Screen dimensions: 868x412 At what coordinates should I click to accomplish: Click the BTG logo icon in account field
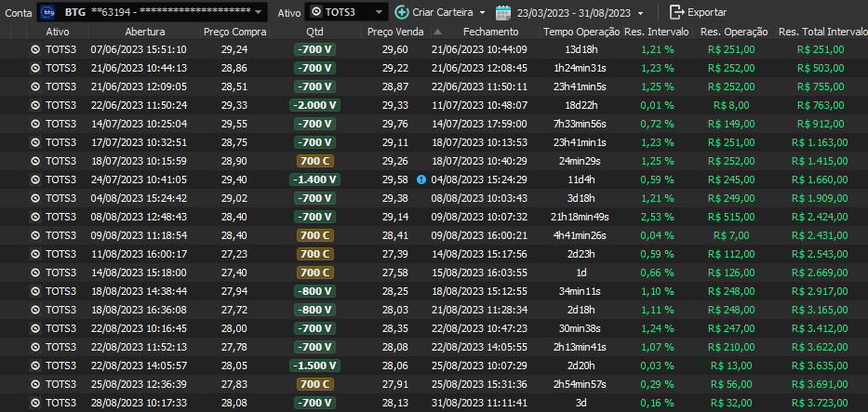click(49, 12)
